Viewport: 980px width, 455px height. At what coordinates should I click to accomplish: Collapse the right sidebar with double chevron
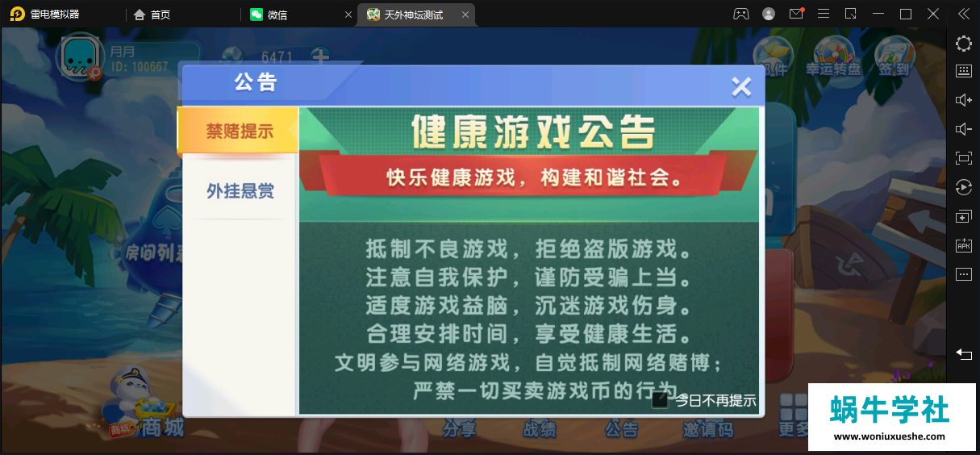[x=963, y=15]
